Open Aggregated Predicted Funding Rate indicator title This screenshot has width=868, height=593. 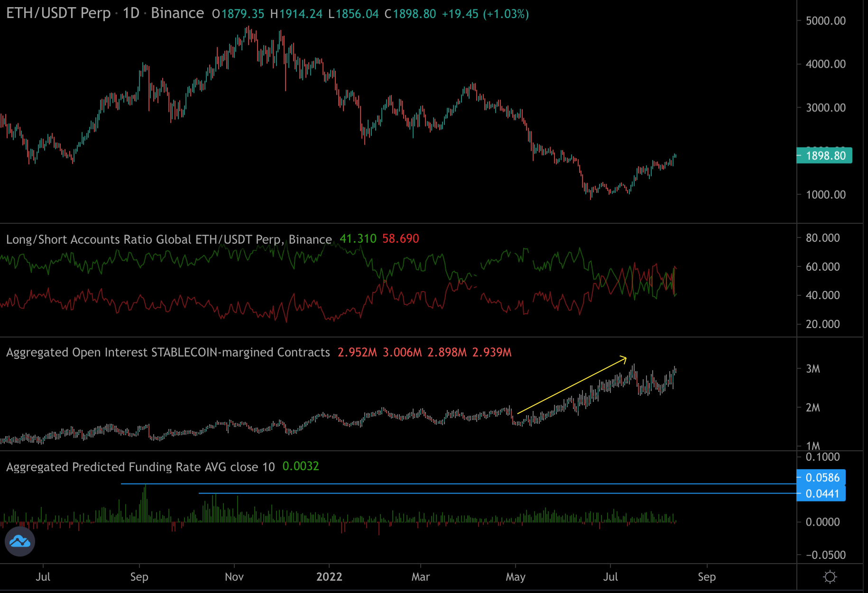coord(140,467)
